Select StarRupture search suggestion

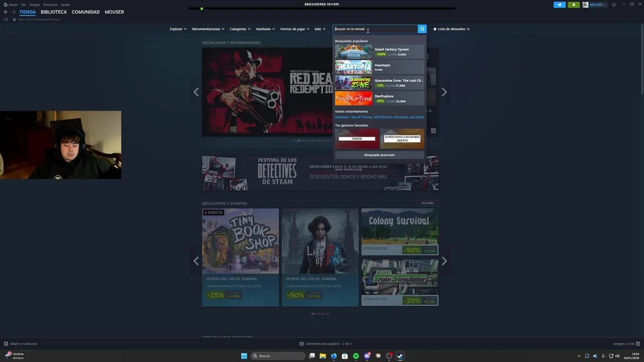(x=379, y=99)
